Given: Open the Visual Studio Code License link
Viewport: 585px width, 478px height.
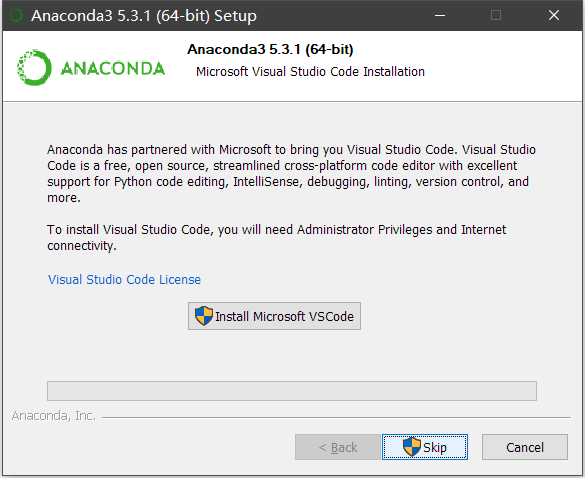Looking at the screenshot, I should (124, 279).
